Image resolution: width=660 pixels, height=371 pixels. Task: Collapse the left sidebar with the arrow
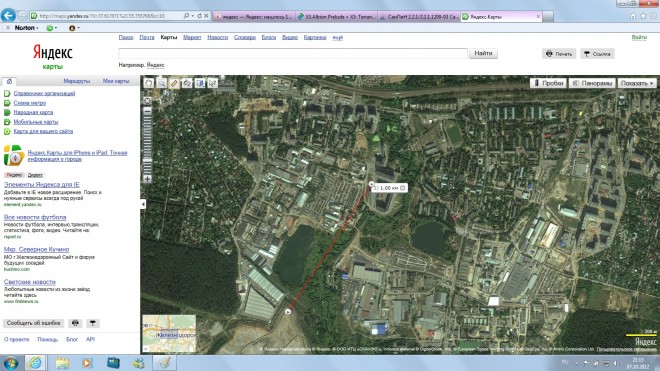pyautogui.click(x=143, y=204)
